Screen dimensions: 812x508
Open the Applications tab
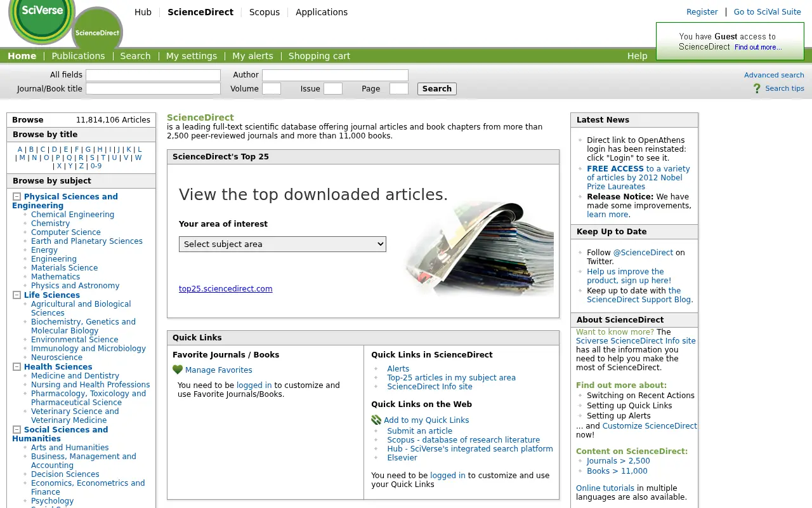point(322,12)
